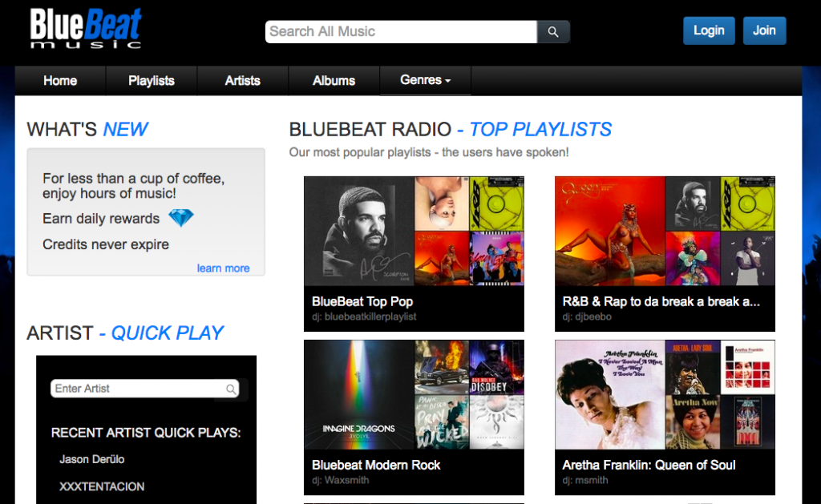Play XXXTENTACION from recent quick plays
This screenshot has width=821, height=504.
(102, 486)
